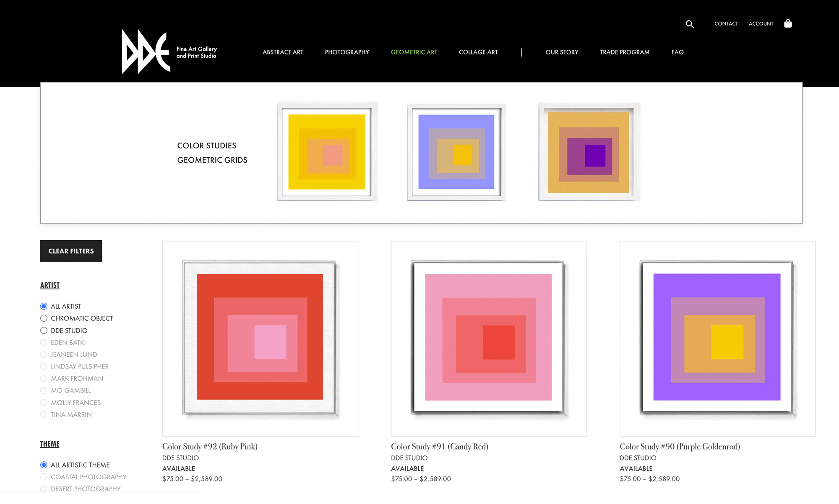Screen dimensions: 839x504
Task: Open the Geometric Art menu item
Action: click(x=414, y=52)
